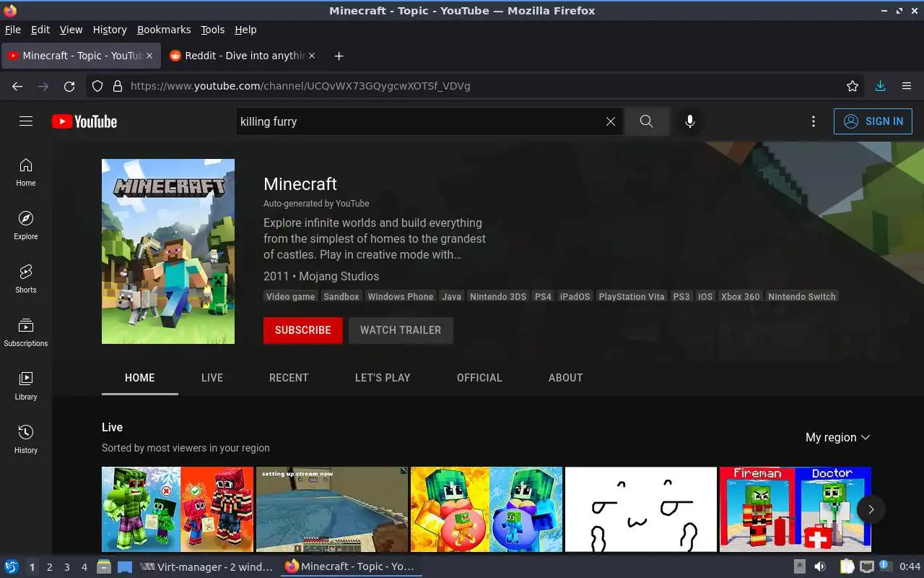The width and height of the screenshot is (924, 578).
Task: Expand the My region dropdown
Action: pos(838,437)
